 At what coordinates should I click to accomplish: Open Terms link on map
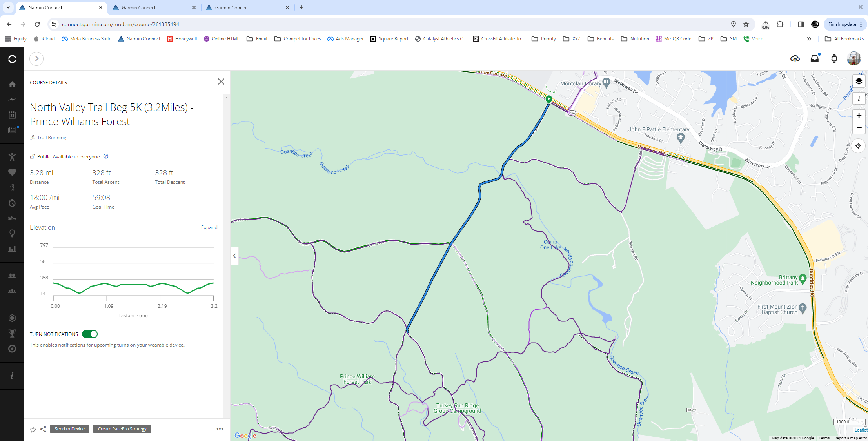pyautogui.click(x=824, y=438)
